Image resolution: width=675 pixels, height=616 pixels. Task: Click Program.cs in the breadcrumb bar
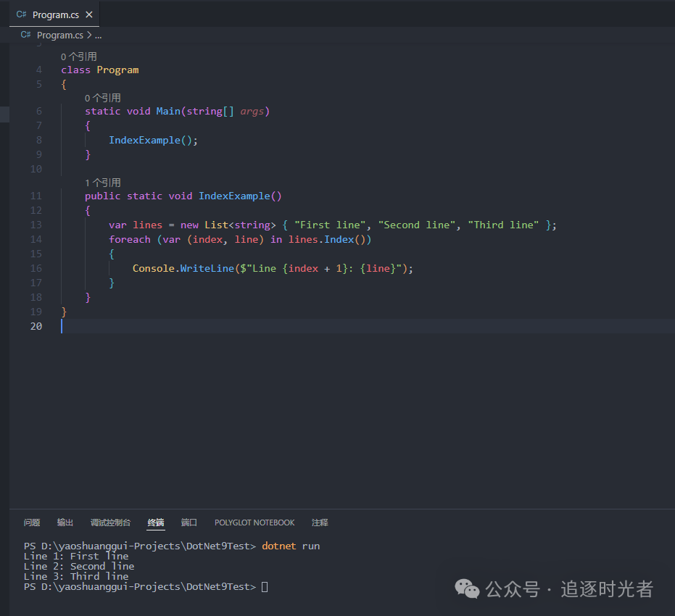(x=60, y=36)
